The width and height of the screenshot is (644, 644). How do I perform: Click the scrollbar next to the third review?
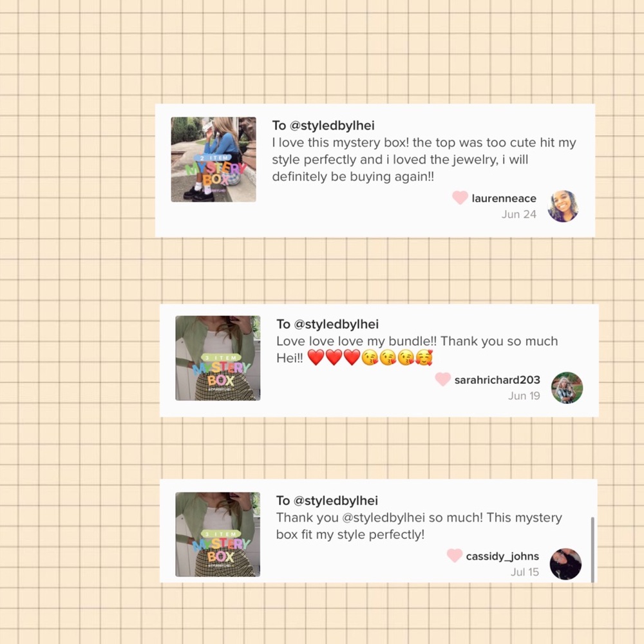click(592, 549)
